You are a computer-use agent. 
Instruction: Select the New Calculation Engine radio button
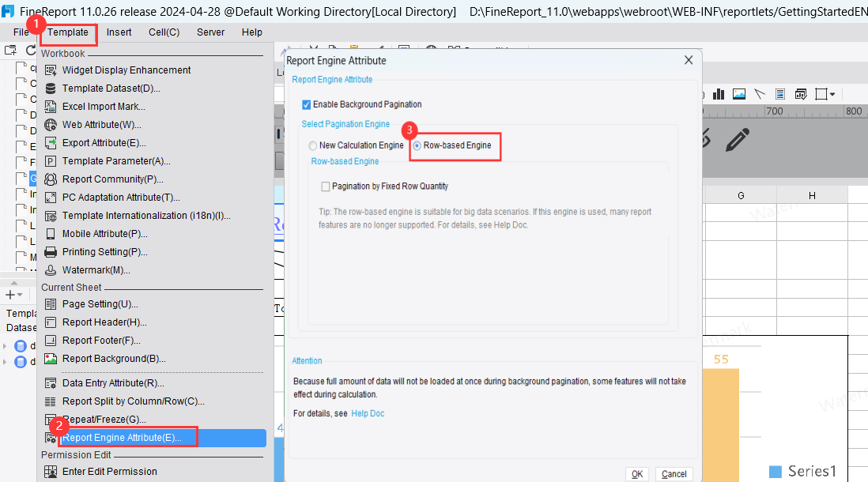311,145
